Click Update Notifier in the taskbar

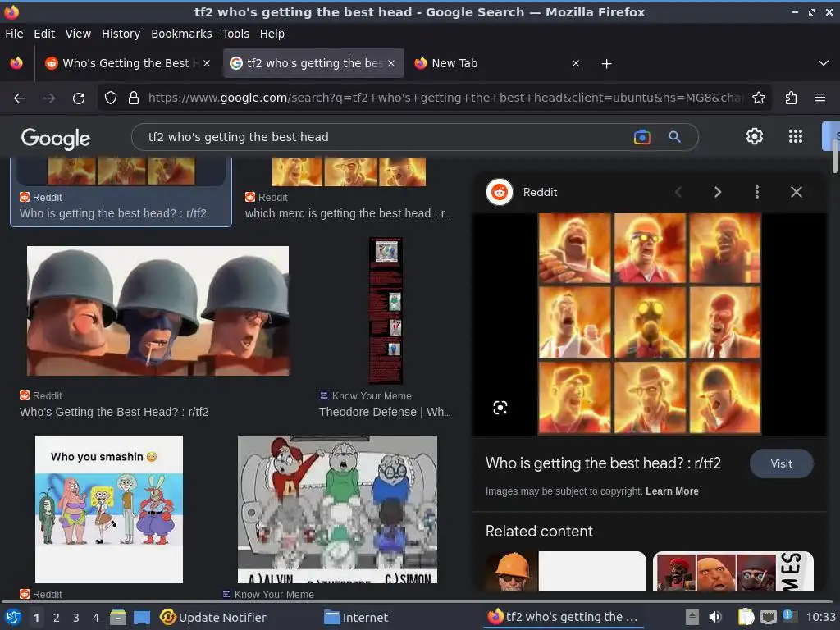tap(213, 617)
